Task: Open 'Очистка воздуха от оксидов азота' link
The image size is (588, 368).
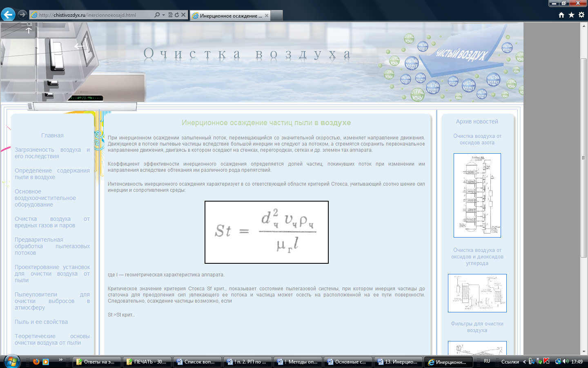Action: [x=477, y=139]
